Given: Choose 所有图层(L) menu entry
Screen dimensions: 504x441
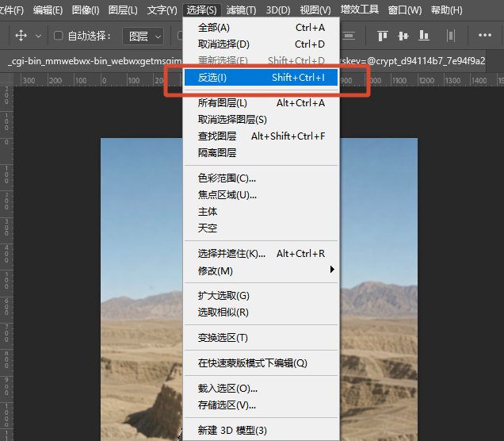Looking at the screenshot, I should [x=261, y=103].
